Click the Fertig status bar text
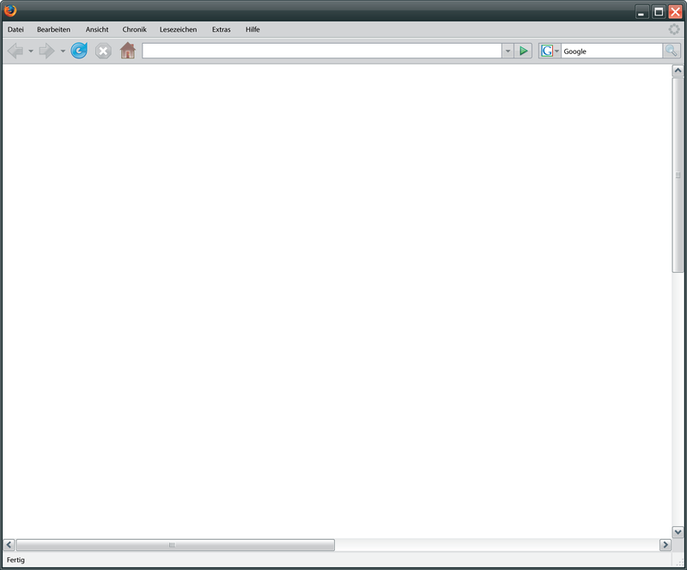 pyautogui.click(x=16, y=560)
